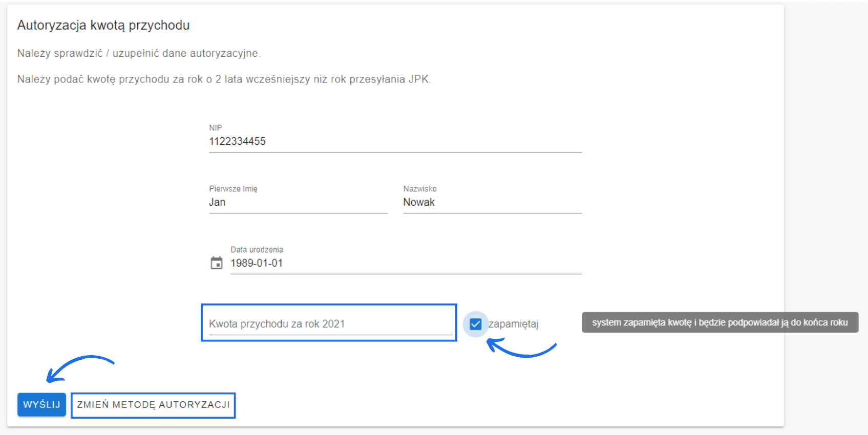The image size is (868, 435).
Task: Click the Data urodzenia label
Action: (257, 250)
